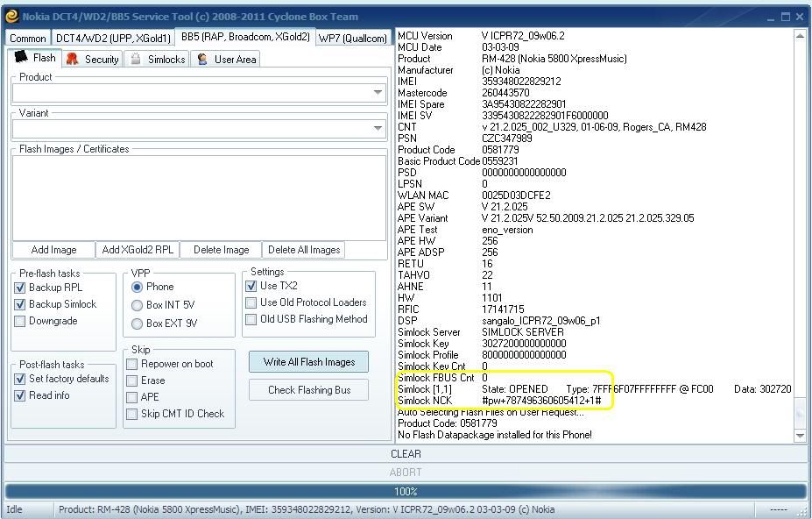Click the User Area tab icon

coord(202,59)
